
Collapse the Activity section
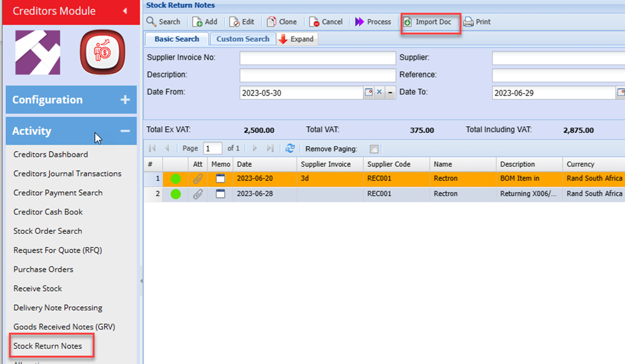[125, 131]
